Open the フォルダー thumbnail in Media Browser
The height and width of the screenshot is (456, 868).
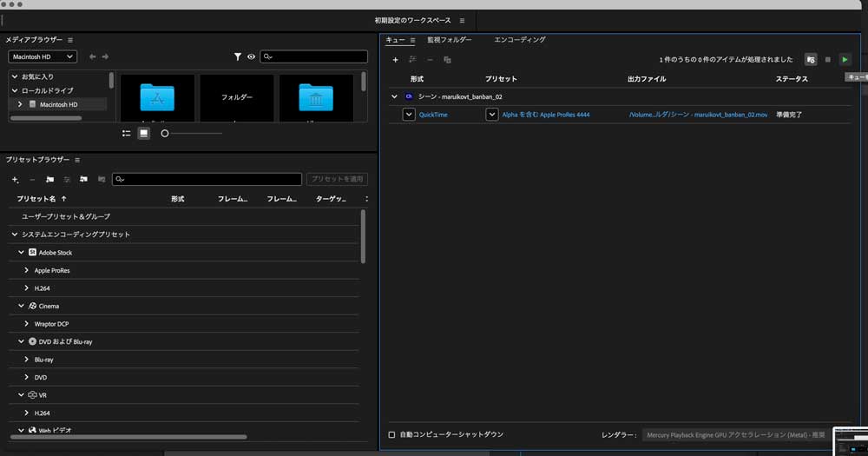pos(237,97)
